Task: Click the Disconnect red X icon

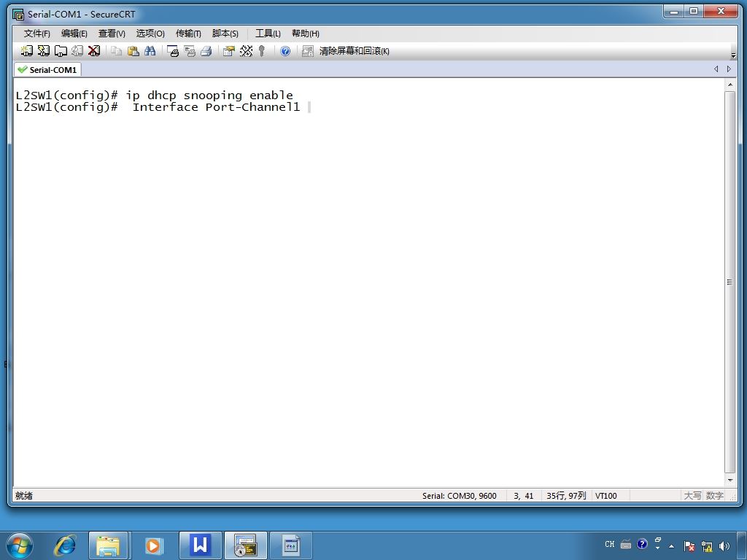Action: pyautogui.click(x=94, y=51)
